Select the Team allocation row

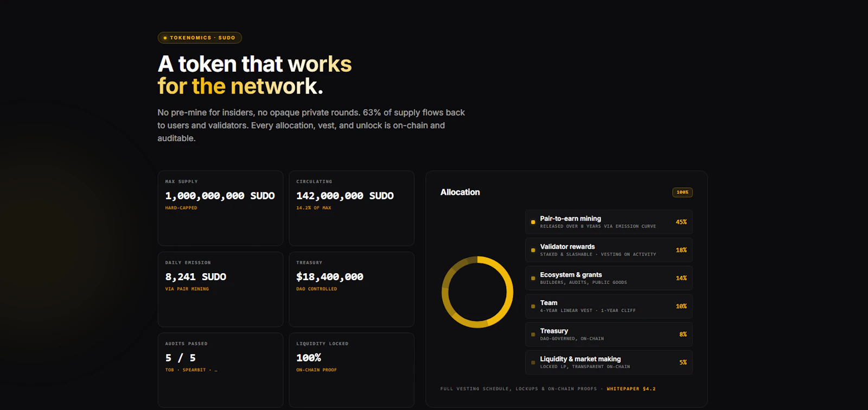(609, 306)
